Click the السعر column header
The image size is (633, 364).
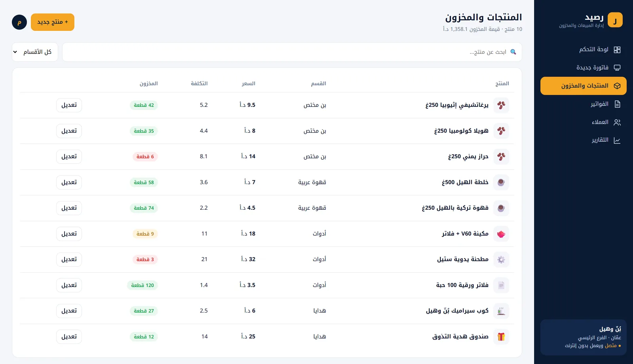pos(248,83)
